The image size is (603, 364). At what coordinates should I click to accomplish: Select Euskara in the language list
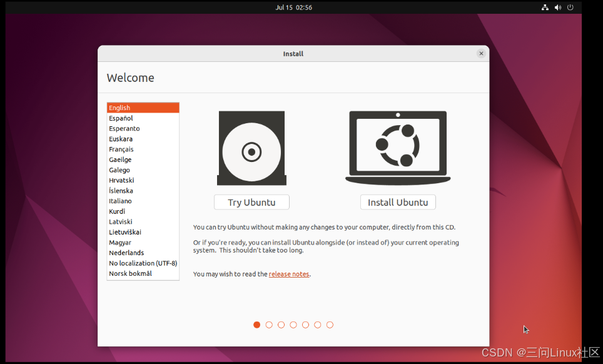click(x=143, y=139)
